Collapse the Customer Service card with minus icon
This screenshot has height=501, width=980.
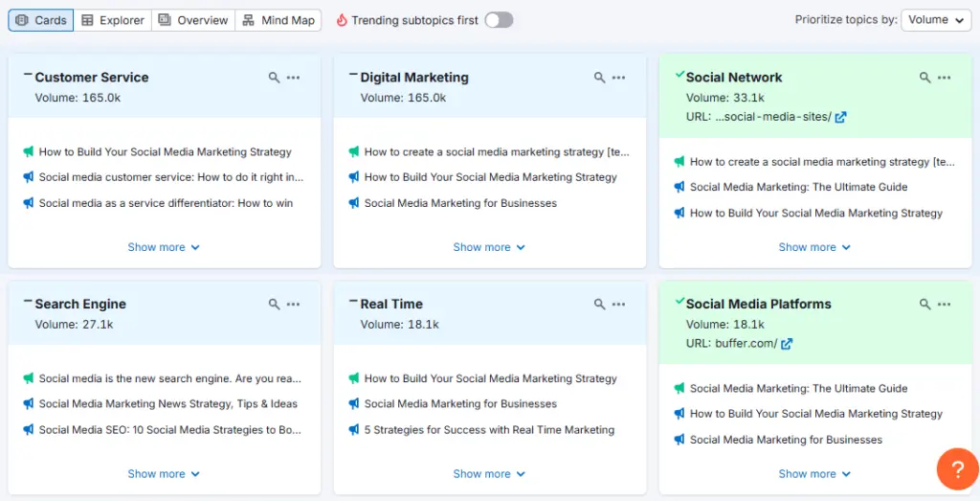(x=28, y=75)
